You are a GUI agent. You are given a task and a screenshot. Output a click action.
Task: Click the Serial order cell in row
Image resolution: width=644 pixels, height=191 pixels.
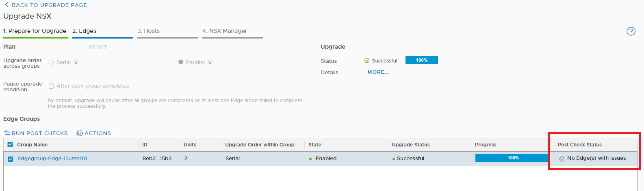232,159
